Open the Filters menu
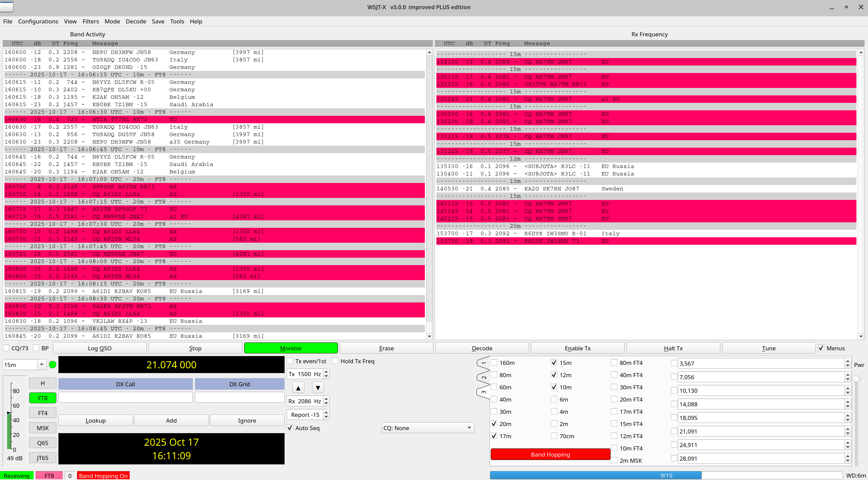The height and width of the screenshot is (480, 868). pyautogui.click(x=91, y=21)
